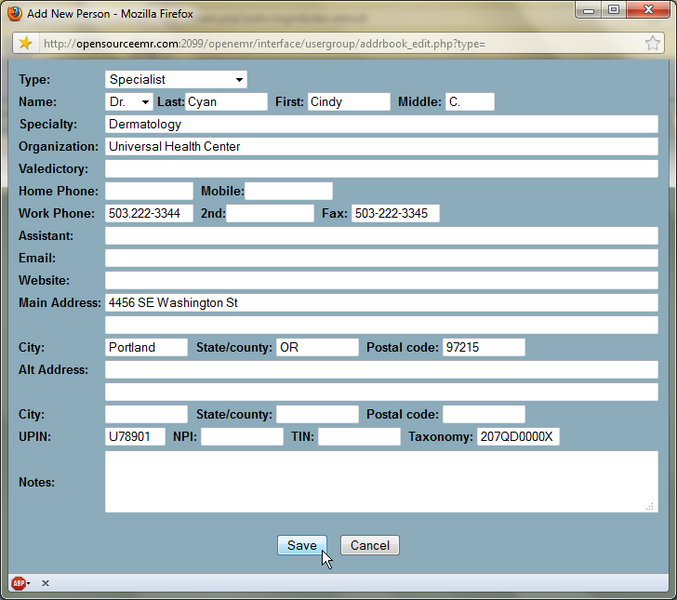Grab the Notes textarea resize handle

650,506
